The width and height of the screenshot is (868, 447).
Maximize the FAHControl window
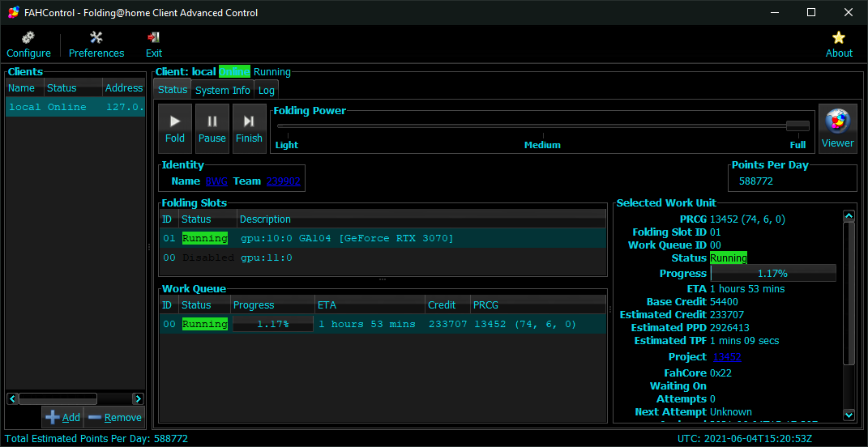tap(811, 12)
